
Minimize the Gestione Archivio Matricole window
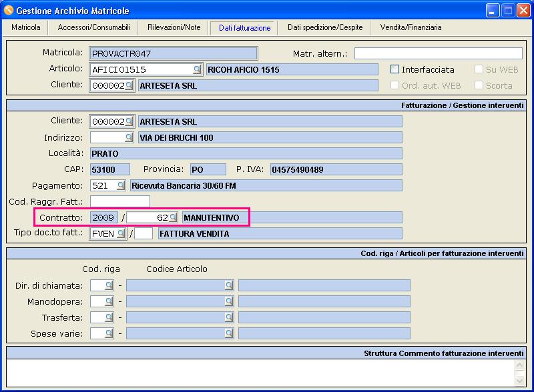coord(492,11)
